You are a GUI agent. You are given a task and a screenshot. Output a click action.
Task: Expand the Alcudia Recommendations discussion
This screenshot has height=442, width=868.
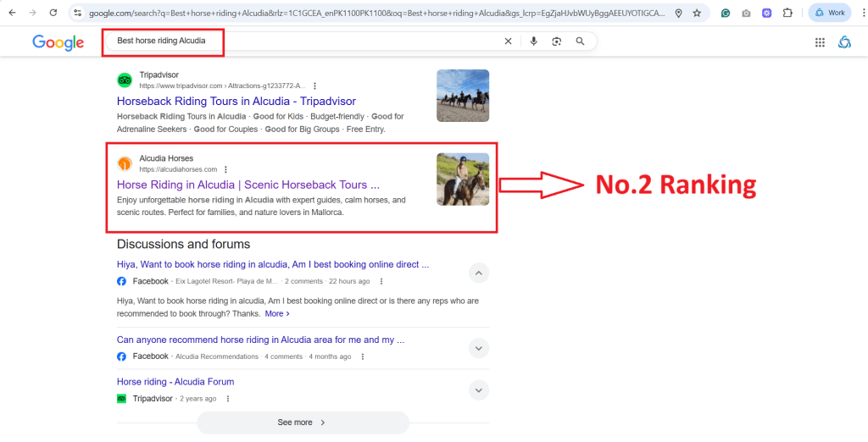point(479,348)
